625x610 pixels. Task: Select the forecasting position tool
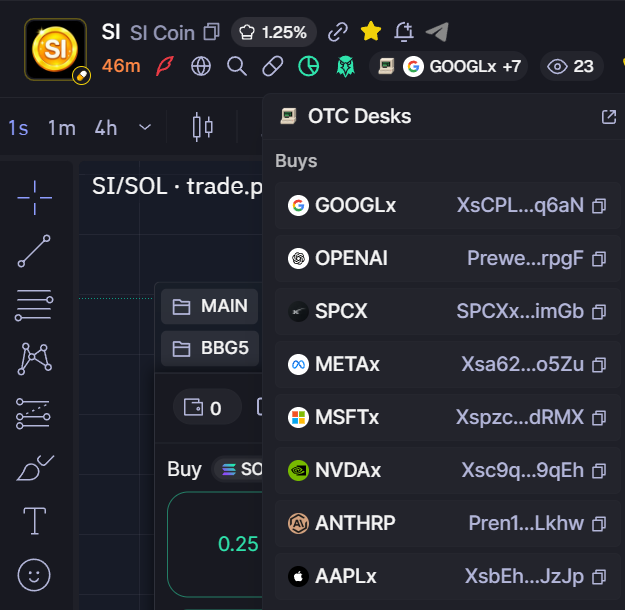tap(33, 414)
